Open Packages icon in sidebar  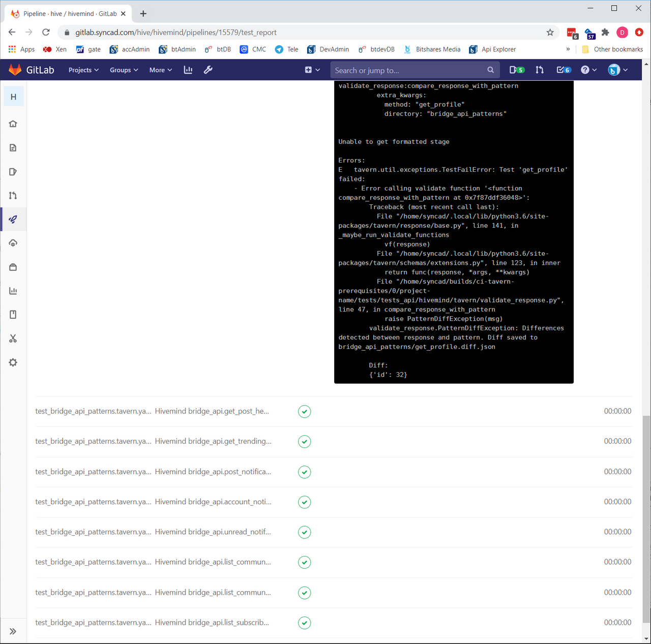click(13, 267)
